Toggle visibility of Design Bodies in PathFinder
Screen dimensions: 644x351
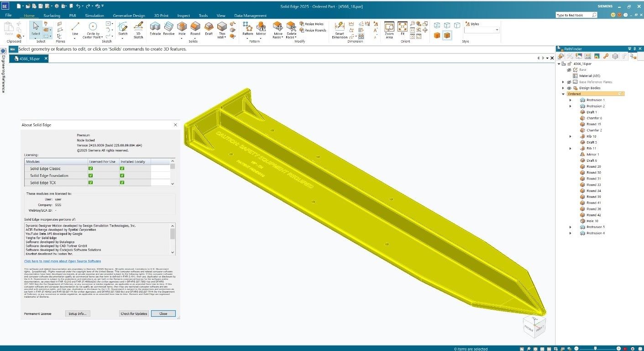[x=569, y=88]
